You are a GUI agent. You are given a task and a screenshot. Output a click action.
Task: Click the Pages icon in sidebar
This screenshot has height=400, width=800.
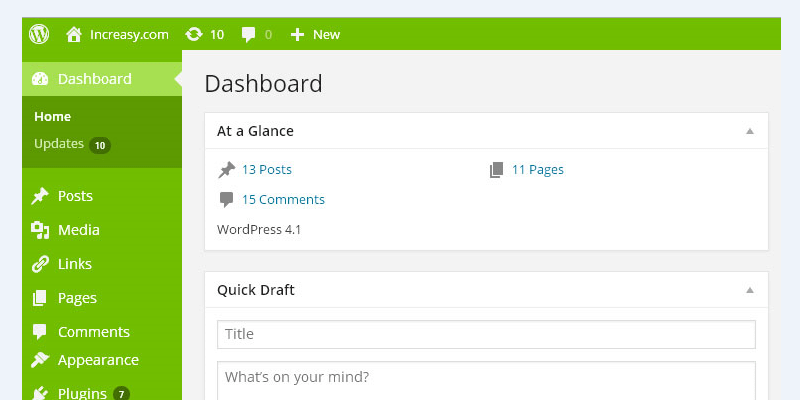(40, 298)
